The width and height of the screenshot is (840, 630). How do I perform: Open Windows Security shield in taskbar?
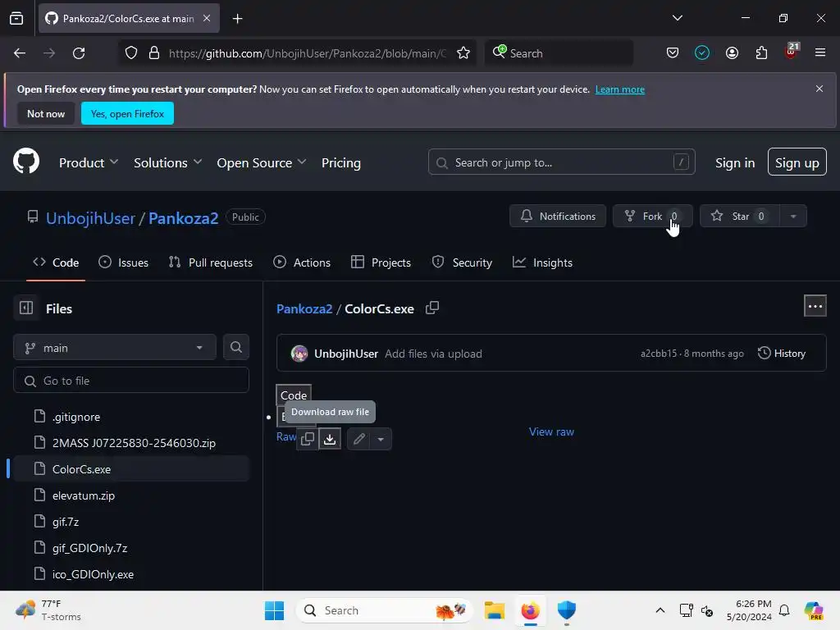point(566,610)
